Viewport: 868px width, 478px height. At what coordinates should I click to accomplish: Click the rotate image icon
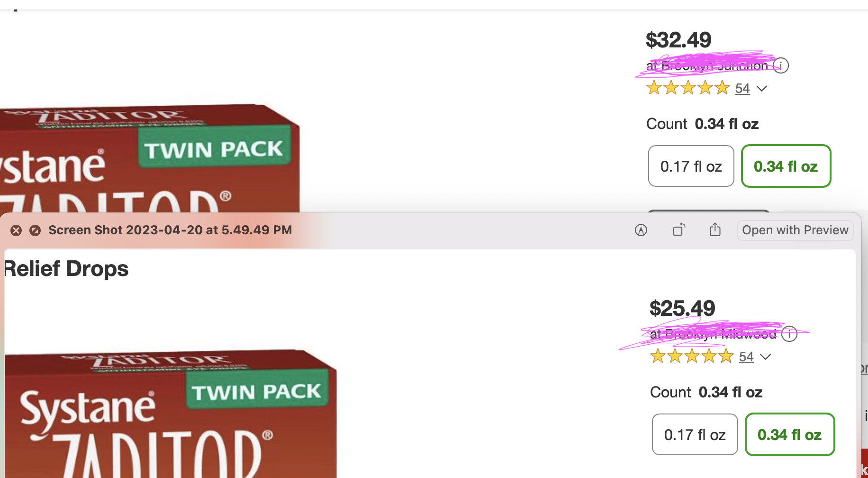click(x=679, y=230)
